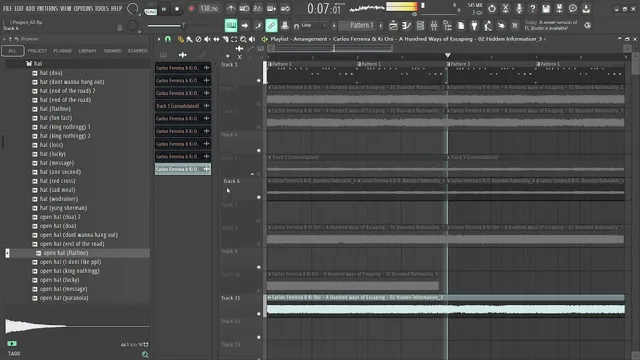The image size is (640, 360).
Task: Save the project with the floppy icon
Action: click(x=546, y=9)
